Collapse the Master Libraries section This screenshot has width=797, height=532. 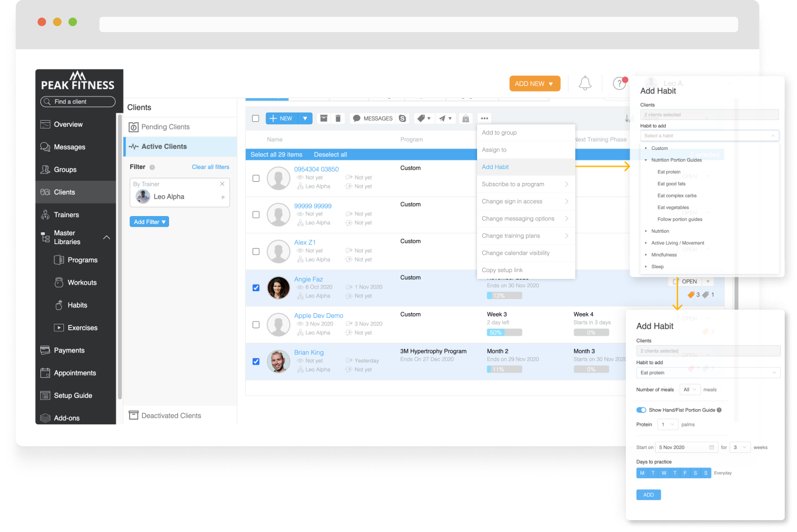click(107, 237)
